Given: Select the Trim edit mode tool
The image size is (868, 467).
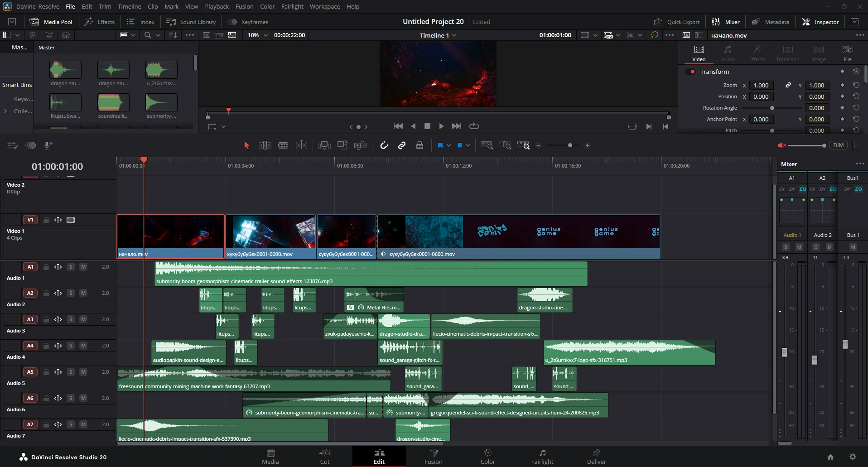Looking at the screenshot, I should (265, 145).
